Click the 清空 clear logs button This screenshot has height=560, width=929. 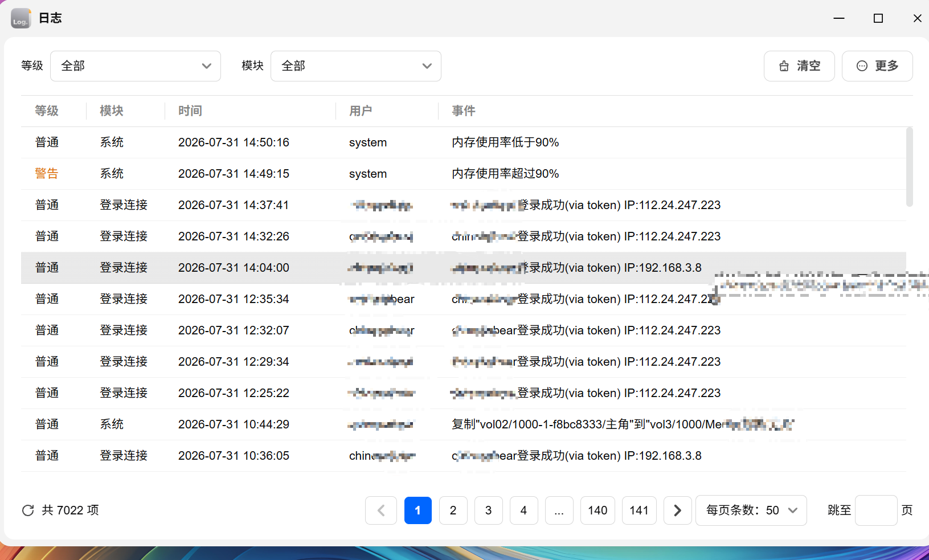pos(799,66)
